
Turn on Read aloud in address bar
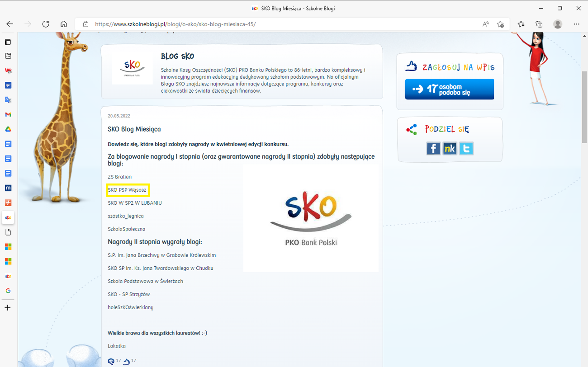(486, 24)
